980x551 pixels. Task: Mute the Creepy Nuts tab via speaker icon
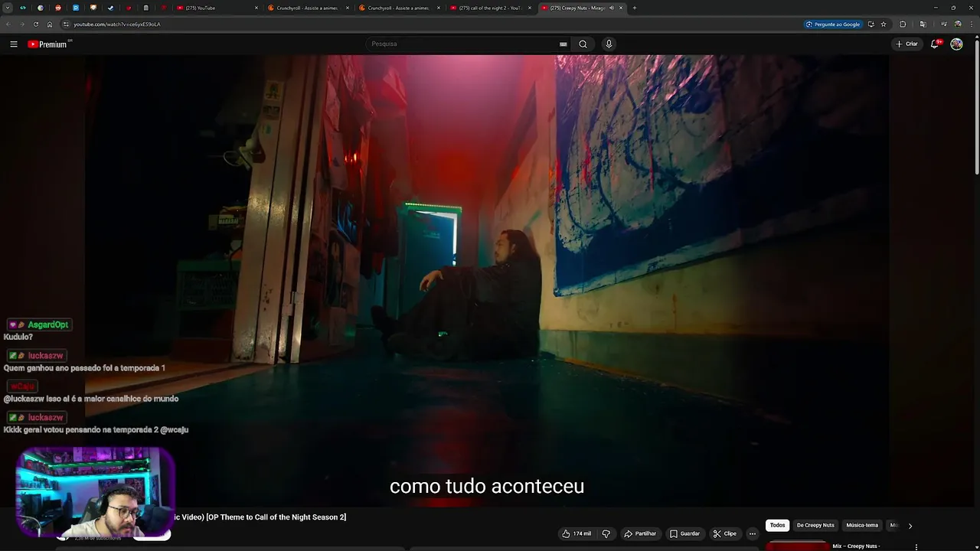[611, 8]
